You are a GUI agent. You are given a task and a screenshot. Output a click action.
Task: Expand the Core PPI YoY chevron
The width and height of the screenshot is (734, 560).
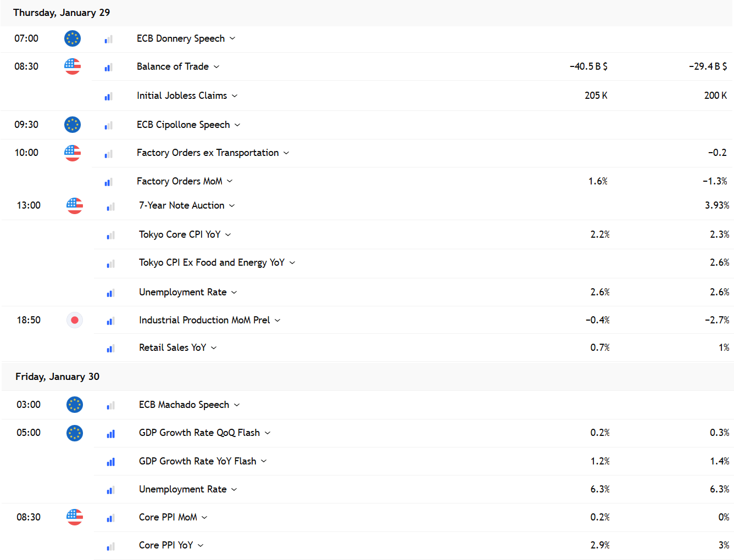201,545
